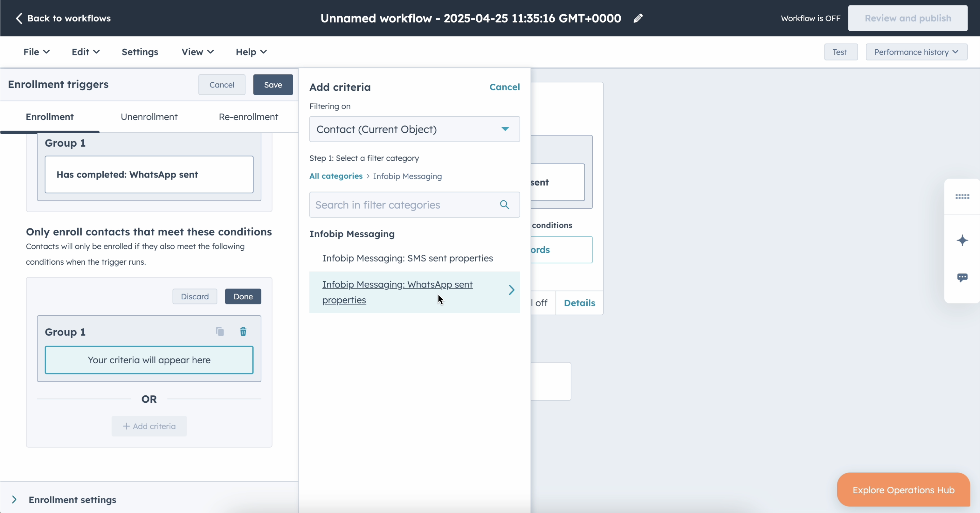This screenshot has width=980, height=513.
Task: Open the Performance history dropdown
Action: pyautogui.click(x=916, y=52)
